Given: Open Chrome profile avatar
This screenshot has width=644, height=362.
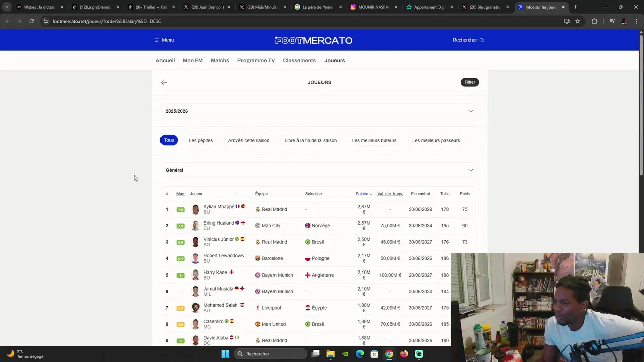Looking at the screenshot, I should click(624, 21).
